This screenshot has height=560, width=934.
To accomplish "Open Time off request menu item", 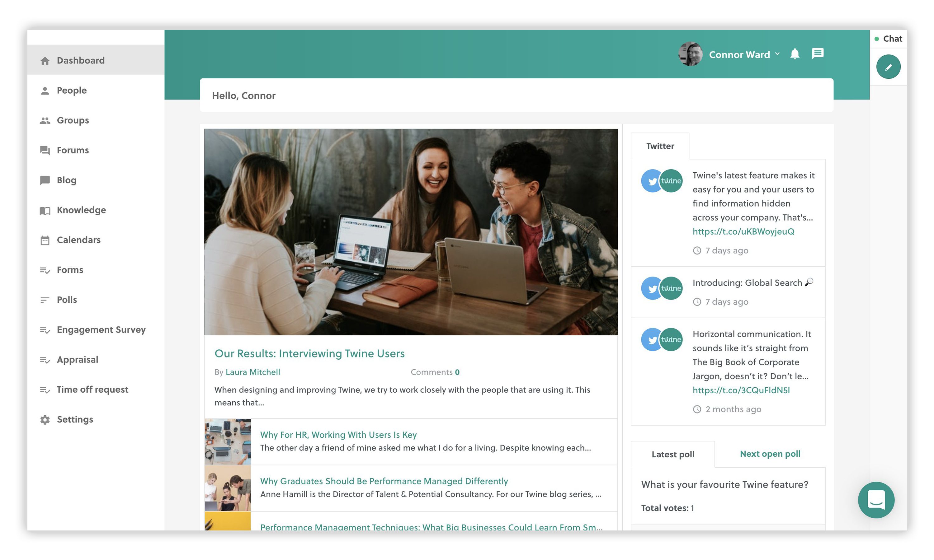I will (92, 390).
